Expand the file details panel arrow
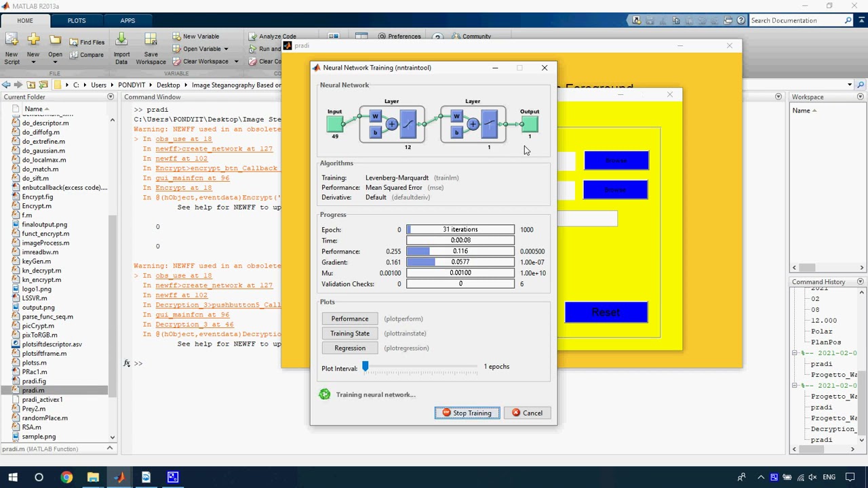 pyautogui.click(x=110, y=449)
